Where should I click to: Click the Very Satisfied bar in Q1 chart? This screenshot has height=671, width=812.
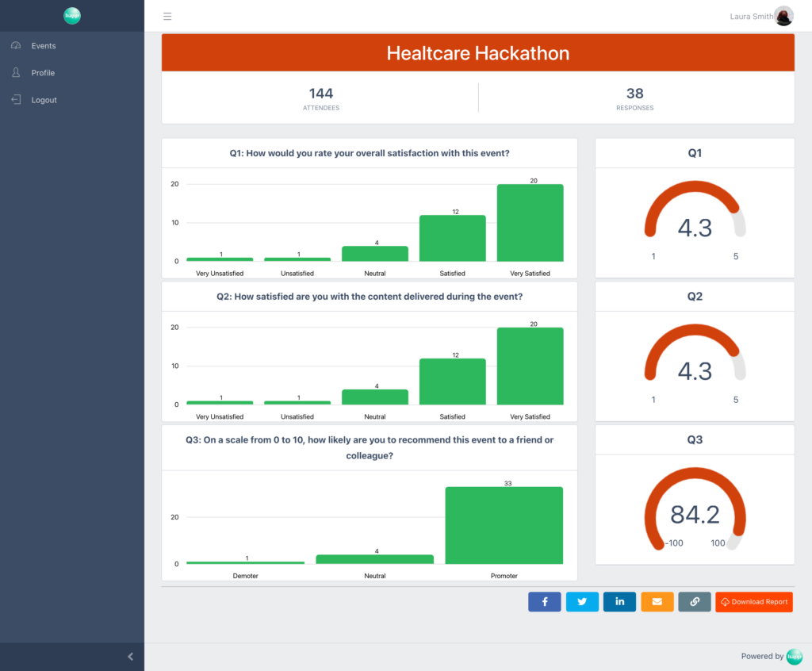(x=530, y=223)
